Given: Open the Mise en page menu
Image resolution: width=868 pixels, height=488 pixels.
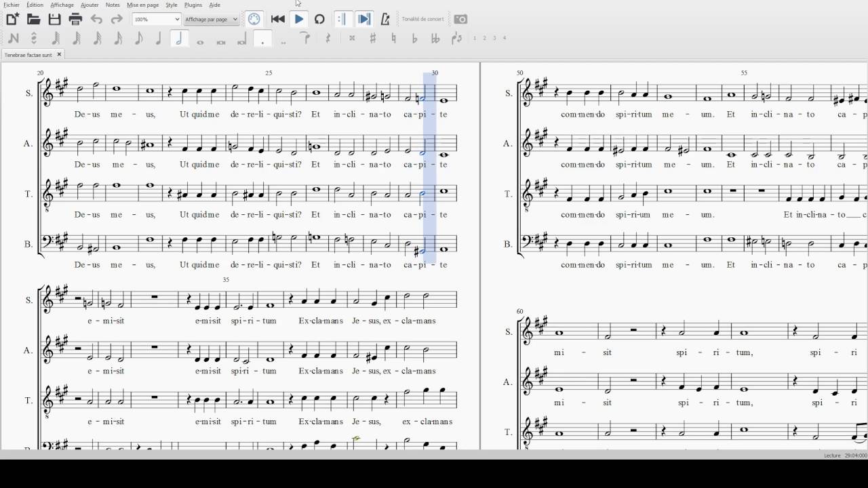Looking at the screenshot, I should pos(142,5).
